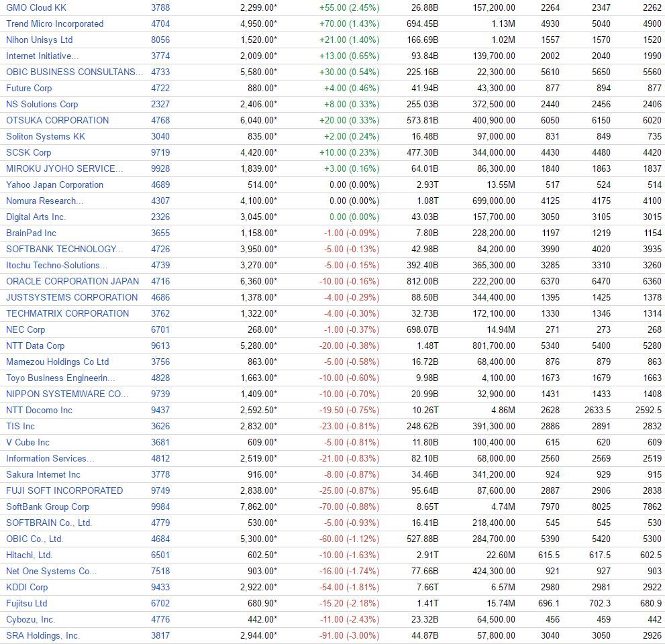
Task: Open the BrainPad Inc link
Action: [x=31, y=233]
